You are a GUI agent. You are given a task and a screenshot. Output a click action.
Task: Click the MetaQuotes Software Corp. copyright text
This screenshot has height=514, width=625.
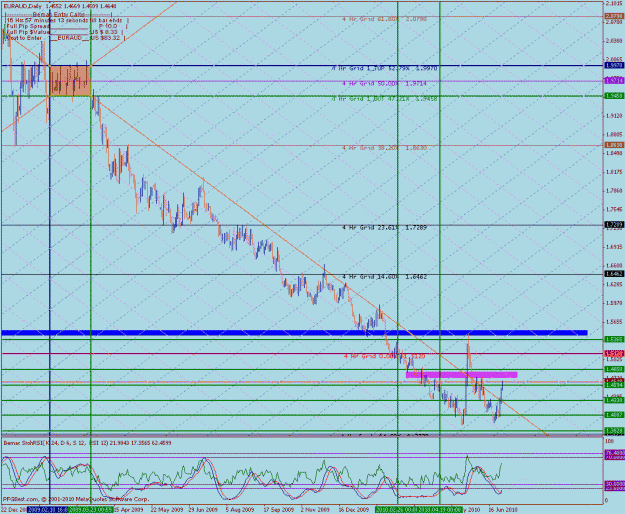click(x=76, y=499)
